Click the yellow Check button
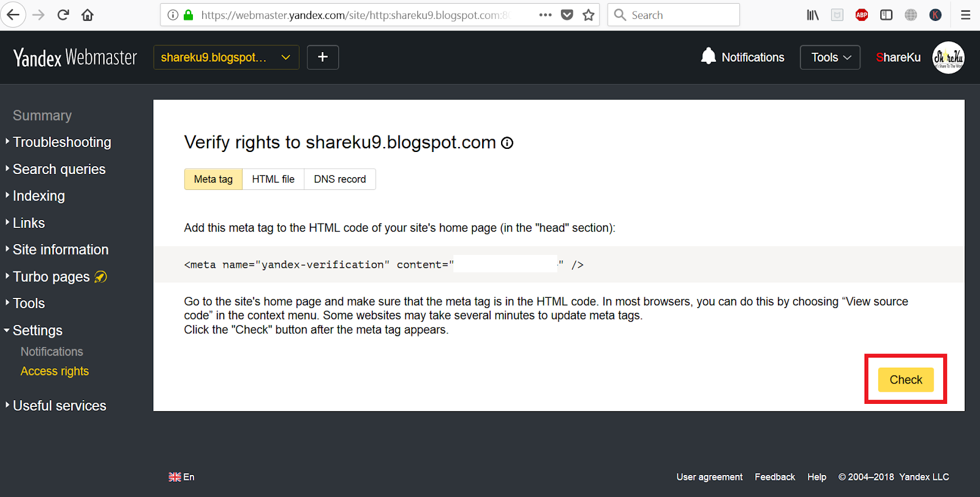The image size is (980, 497). 906,379
